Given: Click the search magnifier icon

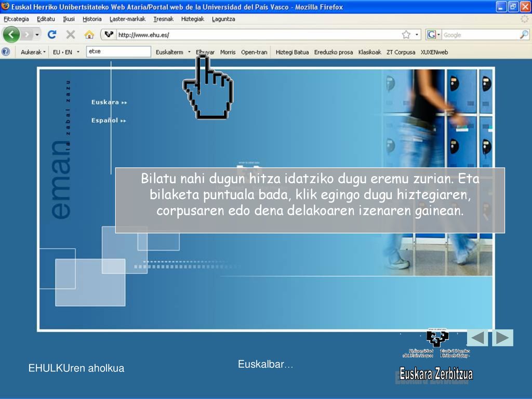Looking at the screenshot, I should 524,35.
